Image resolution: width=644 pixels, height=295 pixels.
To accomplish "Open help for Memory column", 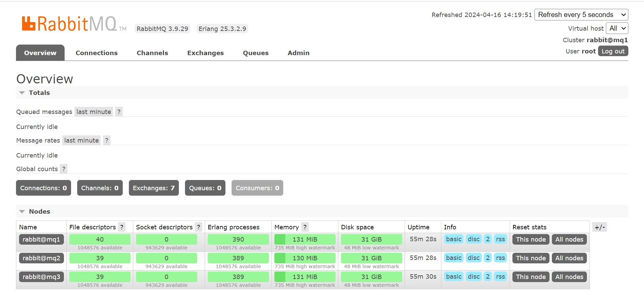I will (305, 227).
